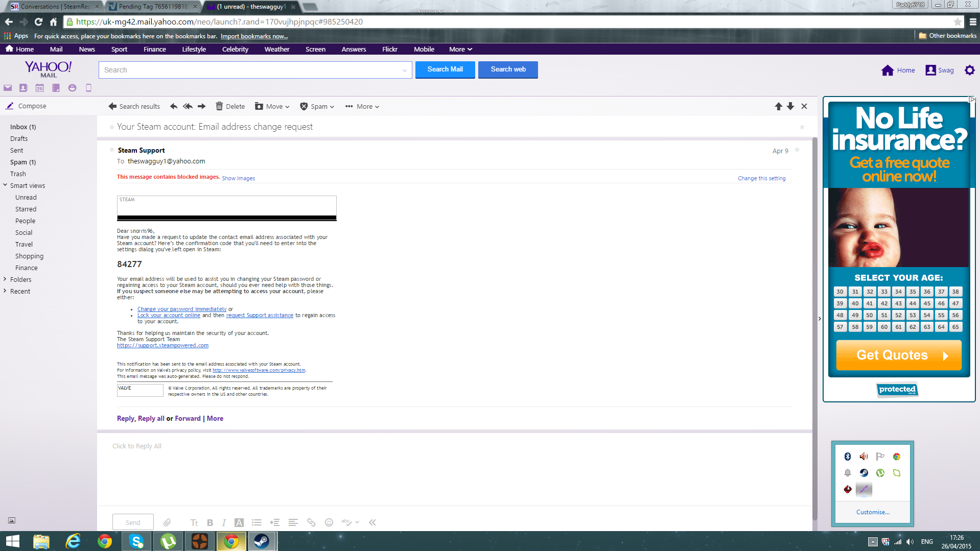
Task: Click Get Quotes button in ad
Action: pos(898,355)
